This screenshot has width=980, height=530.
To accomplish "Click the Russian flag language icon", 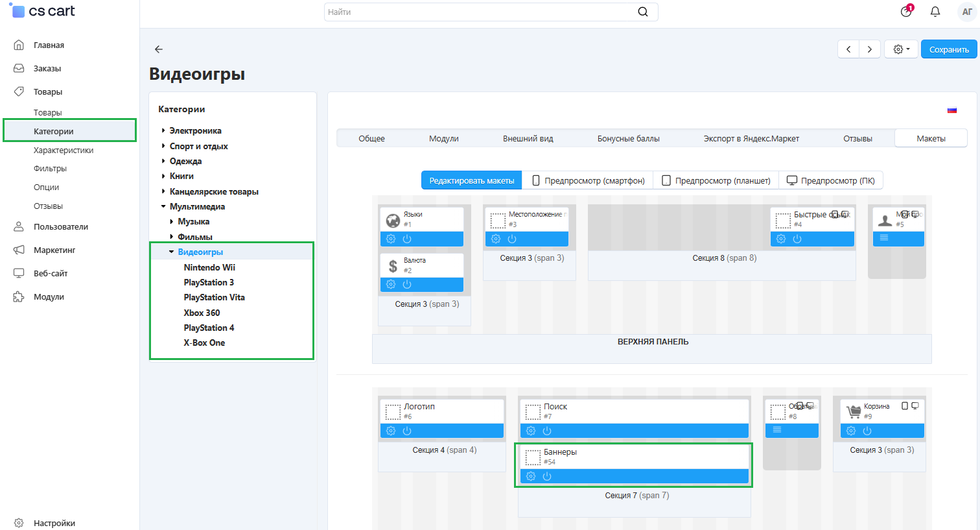I will [952, 110].
